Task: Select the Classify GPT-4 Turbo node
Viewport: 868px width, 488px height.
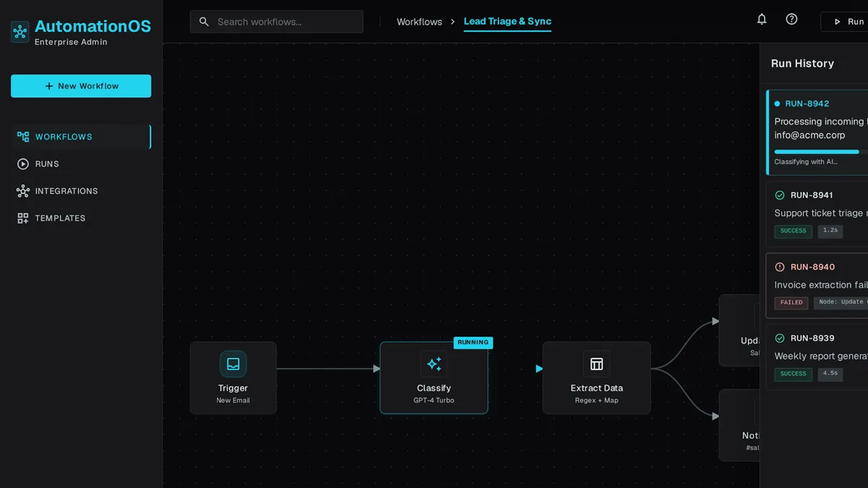Action: click(434, 378)
